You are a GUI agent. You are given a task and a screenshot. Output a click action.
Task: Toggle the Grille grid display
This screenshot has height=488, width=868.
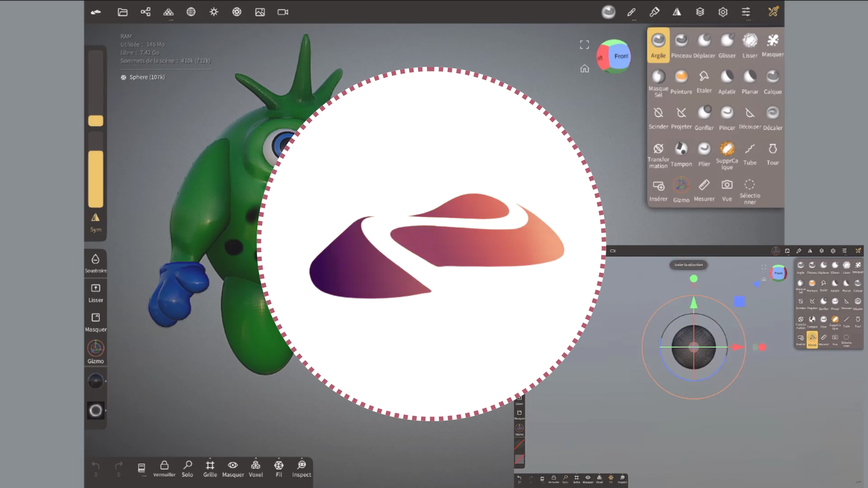pos(210,468)
